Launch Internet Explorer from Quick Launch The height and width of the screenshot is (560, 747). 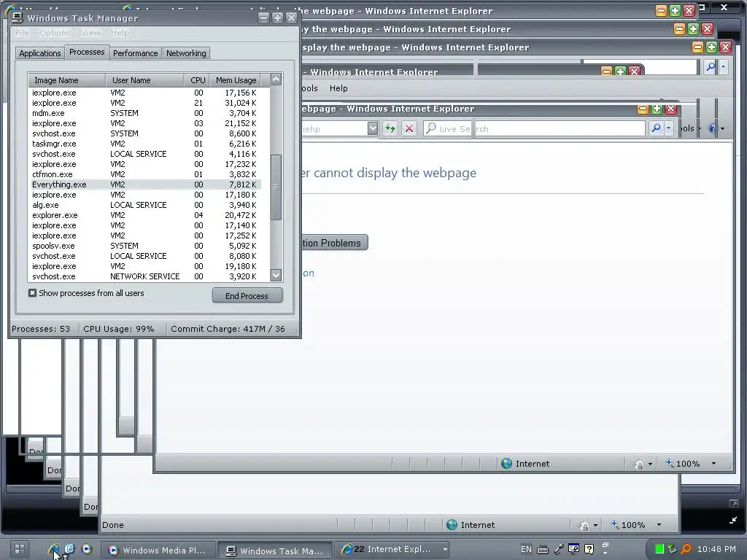[x=53, y=549]
